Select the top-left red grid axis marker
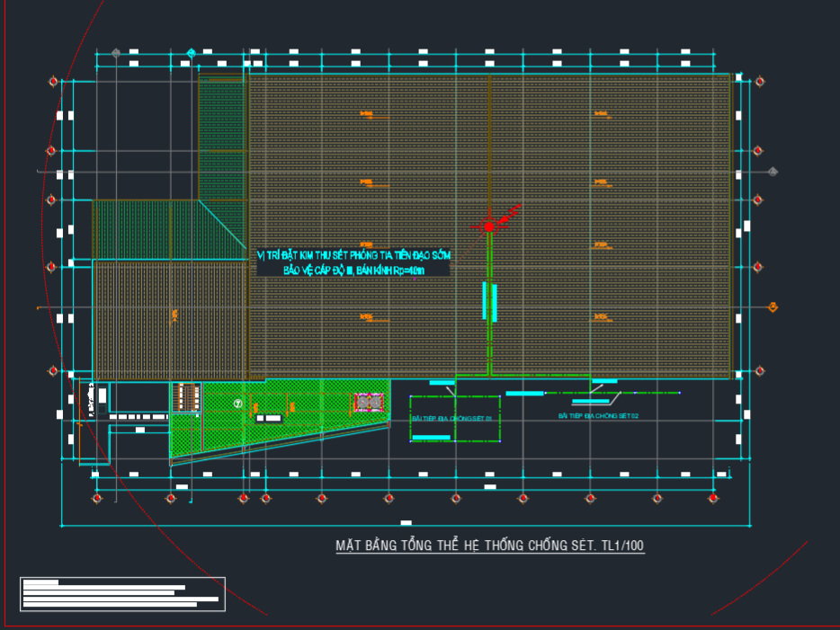The width and height of the screenshot is (840, 630). 53,82
